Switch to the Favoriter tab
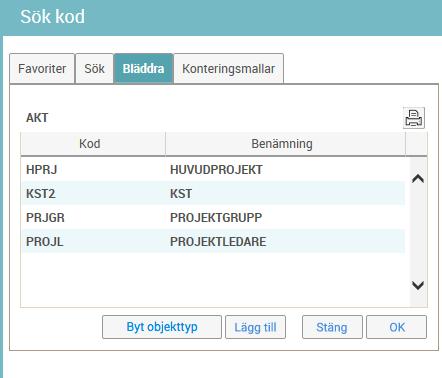Screen dimensions: 442x378 tap(42, 69)
